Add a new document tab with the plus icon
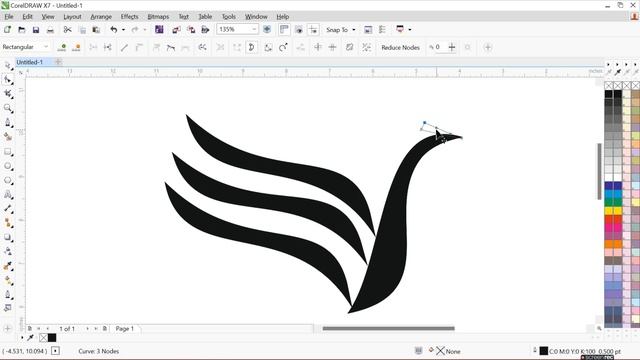 coord(58,62)
